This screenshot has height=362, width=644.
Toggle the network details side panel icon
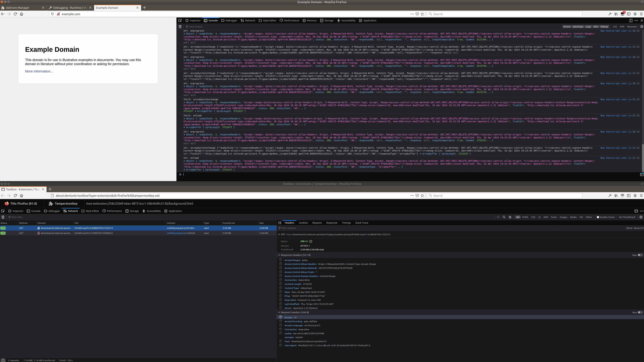pos(280,223)
